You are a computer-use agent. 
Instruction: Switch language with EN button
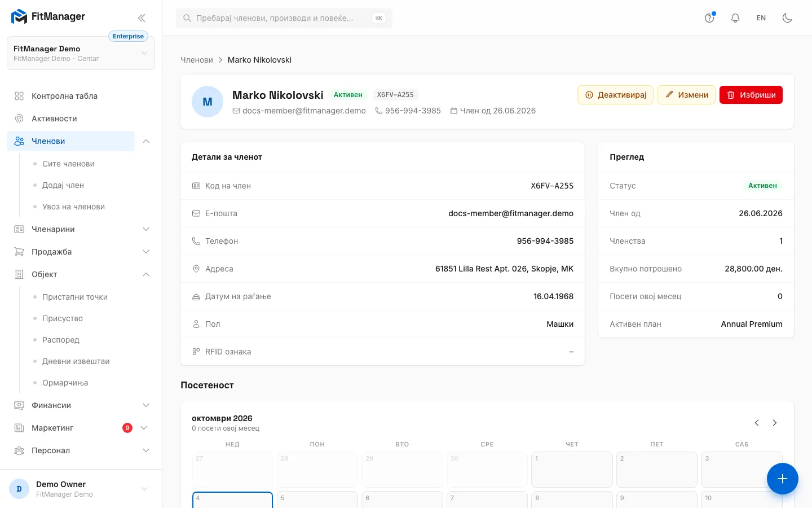[x=761, y=18]
